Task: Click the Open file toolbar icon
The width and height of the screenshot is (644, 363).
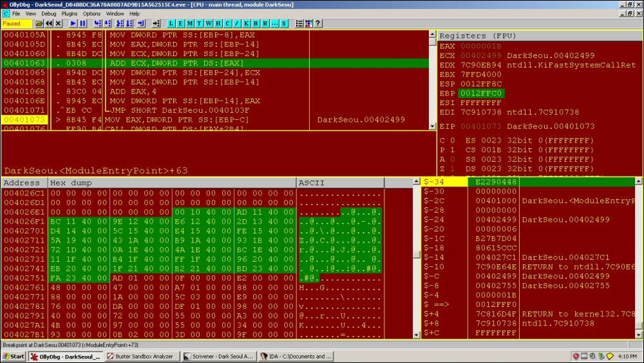Action: point(39,23)
